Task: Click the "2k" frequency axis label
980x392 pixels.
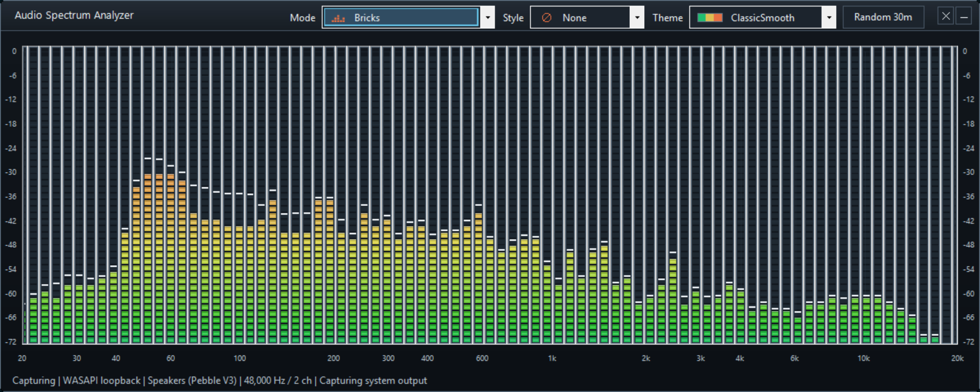Action: pos(646,358)
